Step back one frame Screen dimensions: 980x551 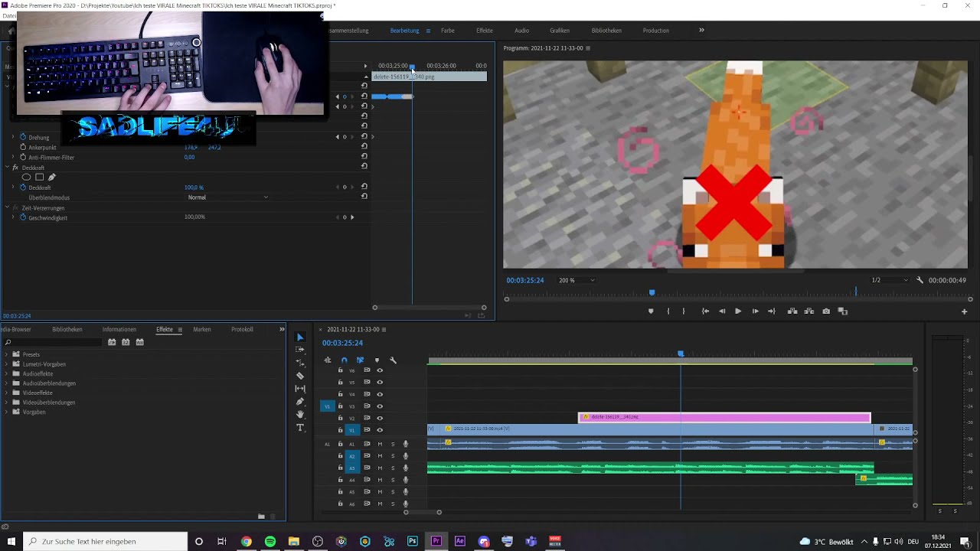[x=721, y=311]
